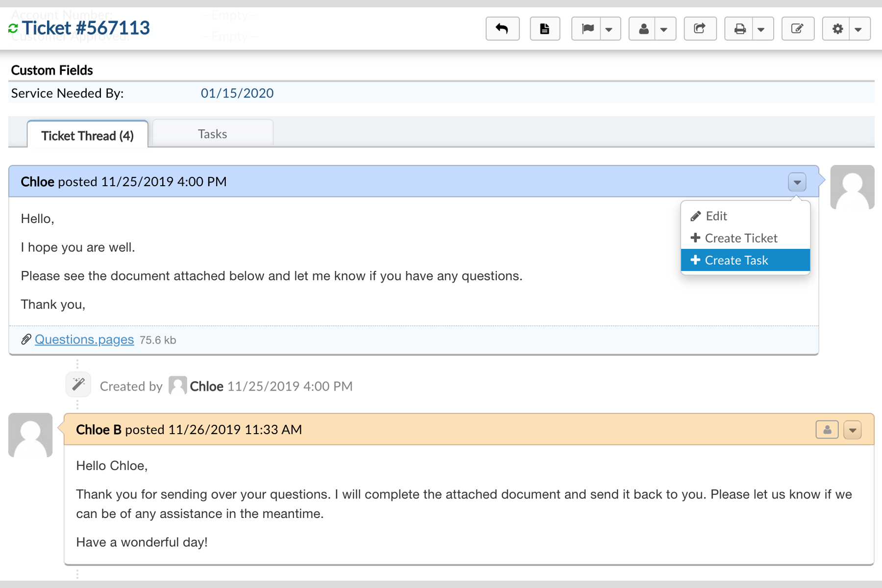The height and width of the screenshot is (588, 882).
Task: Select Create Ticket in the dropdown menu
Action: click(x=741, y=238)
